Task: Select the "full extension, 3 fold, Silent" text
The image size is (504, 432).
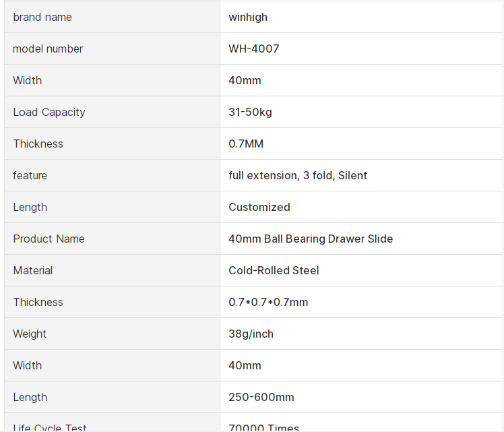Action: click(x=298, y=175)
